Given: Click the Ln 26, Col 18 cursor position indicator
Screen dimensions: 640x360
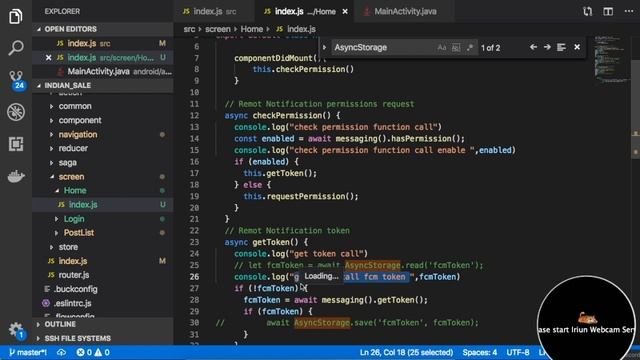Looking at the screenshot, I should 406,352.
